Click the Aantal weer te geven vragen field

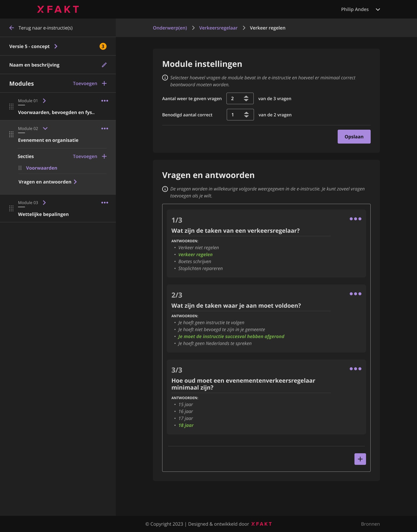coord(240,98)
